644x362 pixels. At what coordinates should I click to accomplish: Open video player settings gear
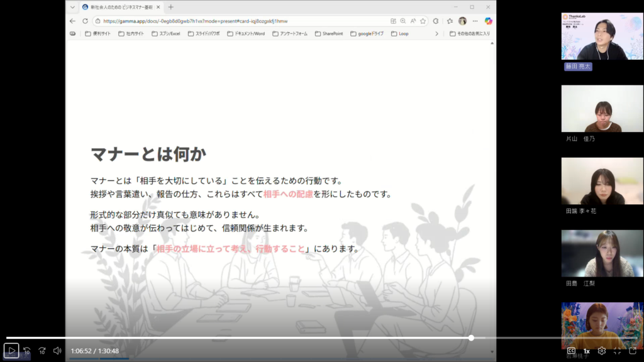coord(602,351)
